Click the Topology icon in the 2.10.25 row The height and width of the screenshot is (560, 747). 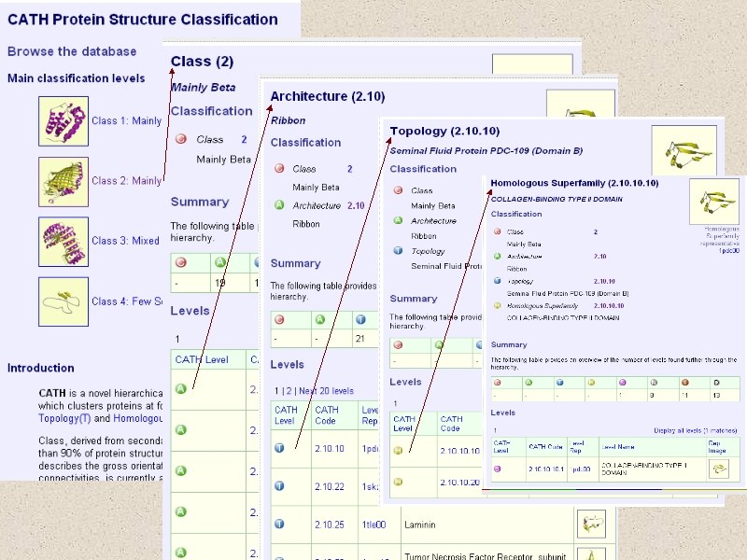pos(279,524)
